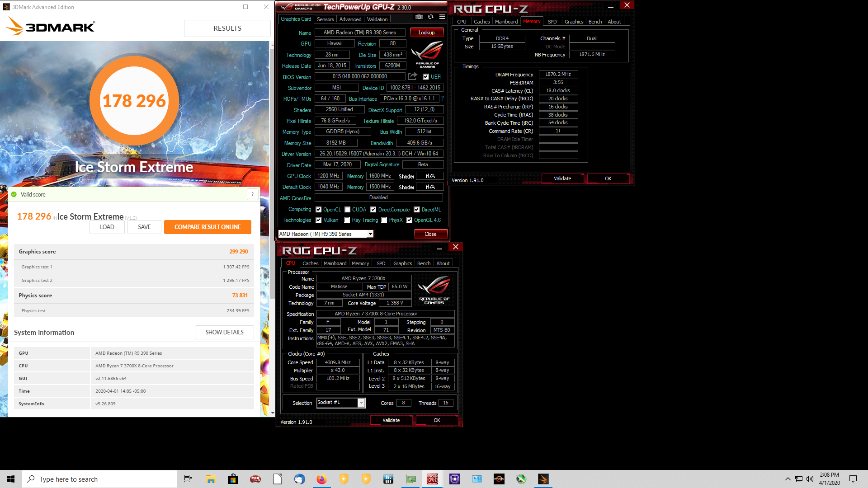Click the Close button in GPU-Z

pyautogui.click(x=430, y=234)
